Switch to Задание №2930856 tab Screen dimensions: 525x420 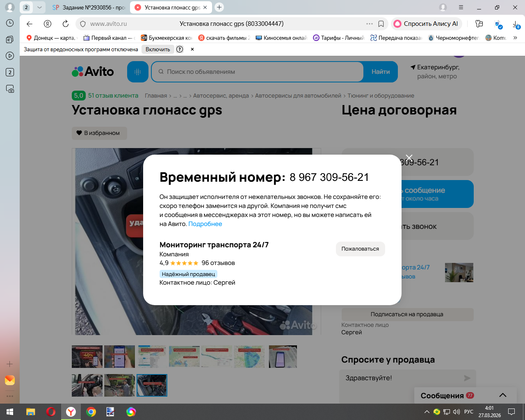(90, 7)
